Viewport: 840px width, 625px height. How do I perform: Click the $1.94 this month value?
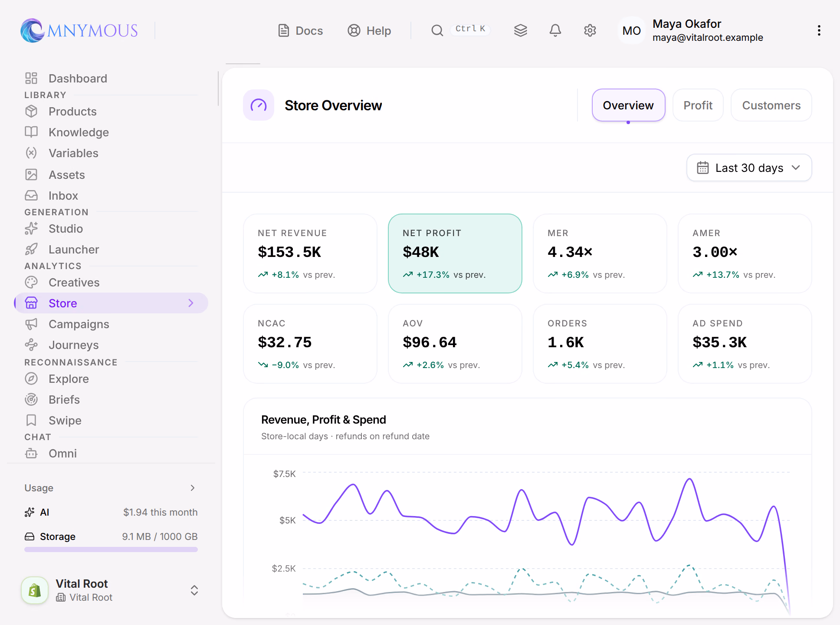[161, 512]
